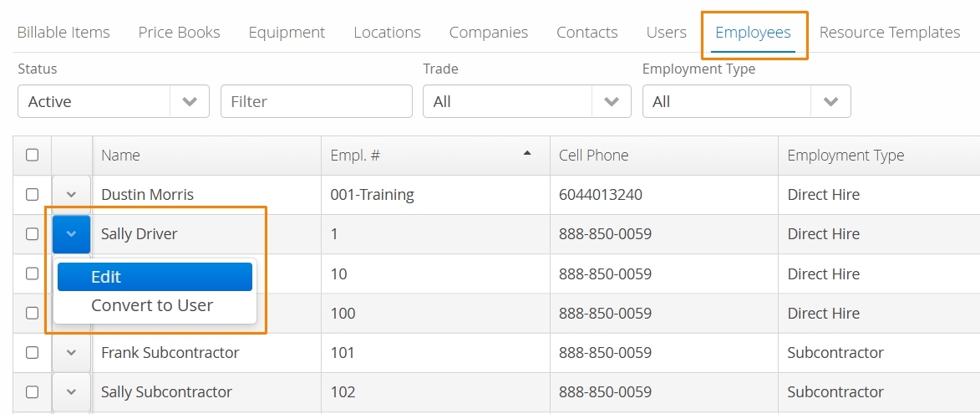This screenshot has width=980, height=414.
Task: Click the name Dustin Morris
Action: point(148,195)
